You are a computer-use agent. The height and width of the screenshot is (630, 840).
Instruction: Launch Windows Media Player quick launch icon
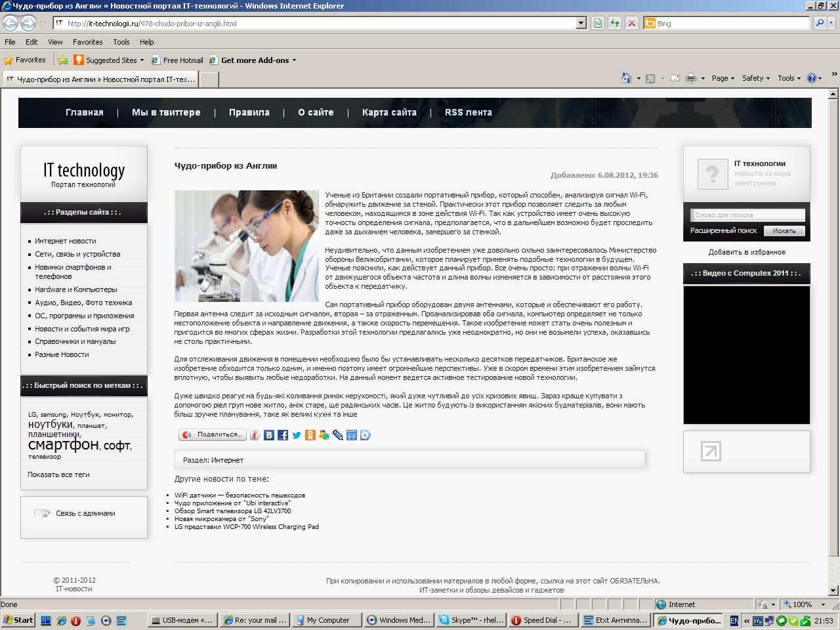click(106, 620)
